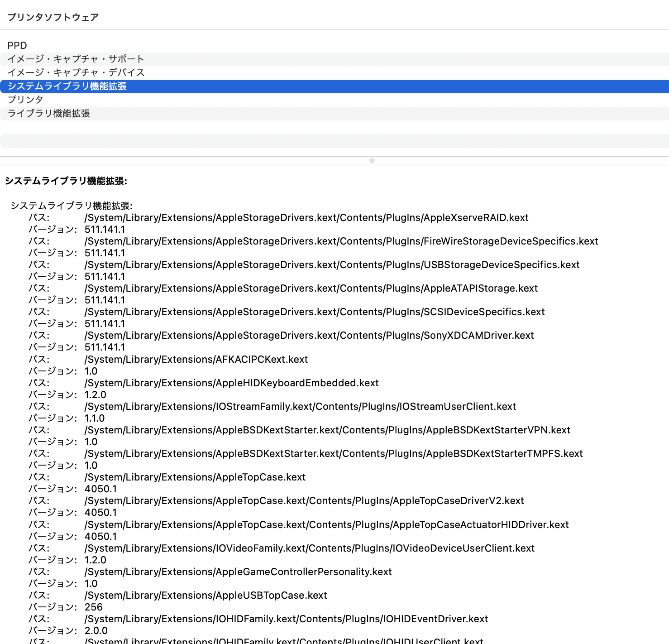Select the プリンタ list row
669x644 pixels.
(x=334, y=100)
